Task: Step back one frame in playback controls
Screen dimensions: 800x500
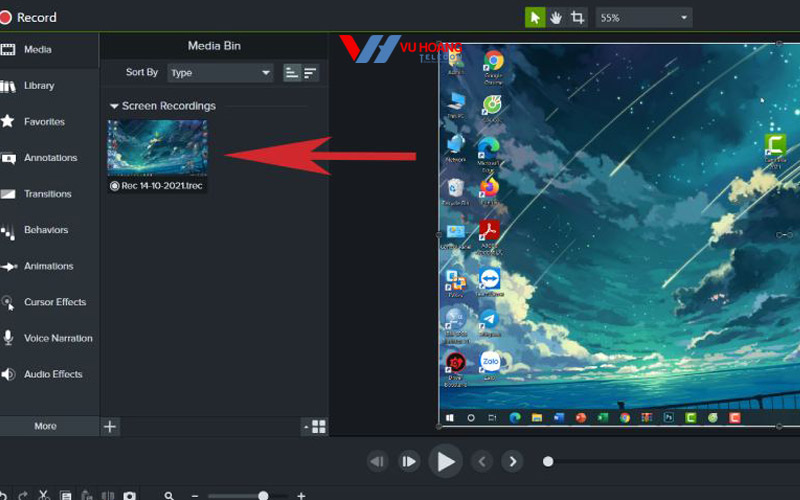Action: (378, 462)
